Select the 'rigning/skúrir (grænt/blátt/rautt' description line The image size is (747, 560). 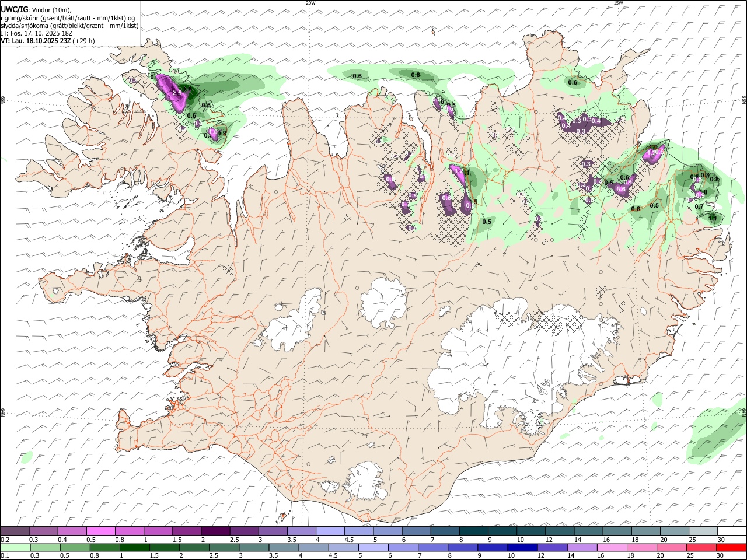(x=68, y=18)
